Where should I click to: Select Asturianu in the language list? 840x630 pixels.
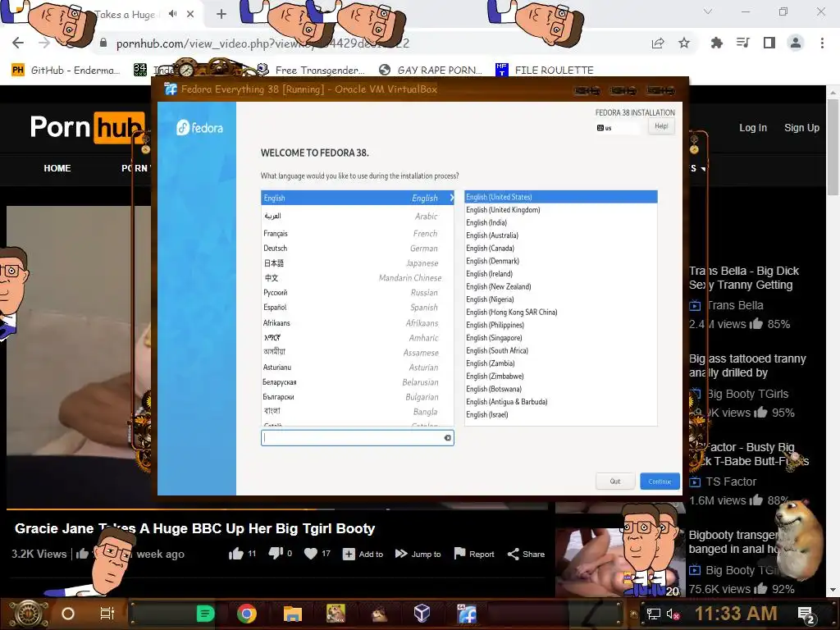coord(358,367)
